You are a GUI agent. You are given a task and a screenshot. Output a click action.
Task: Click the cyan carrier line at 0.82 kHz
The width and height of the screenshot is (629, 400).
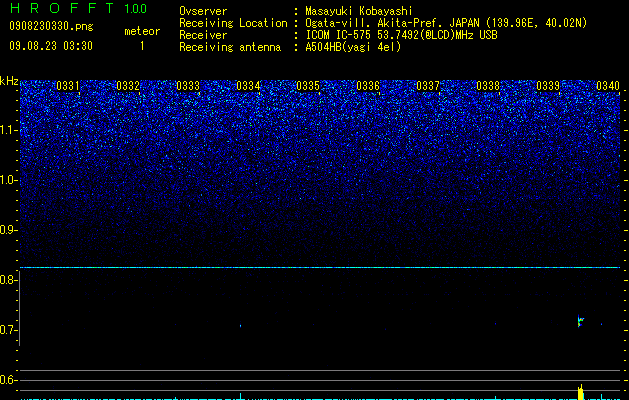click(x=320, y=267)
